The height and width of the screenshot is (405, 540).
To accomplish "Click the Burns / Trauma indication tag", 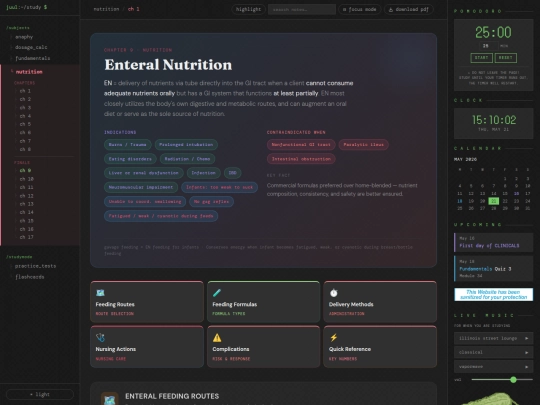I will pyautogui.click(x=127, y=145).
